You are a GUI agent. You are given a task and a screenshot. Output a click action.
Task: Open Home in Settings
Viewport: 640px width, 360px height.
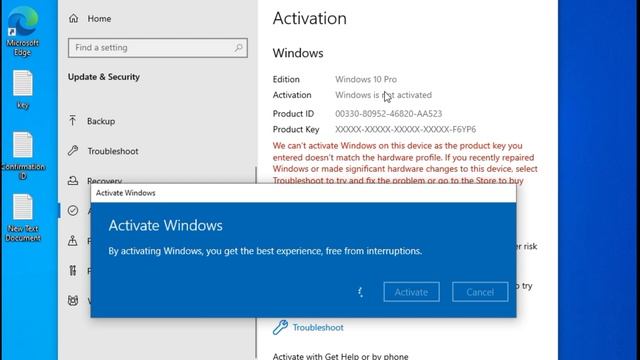coord(99,18)
